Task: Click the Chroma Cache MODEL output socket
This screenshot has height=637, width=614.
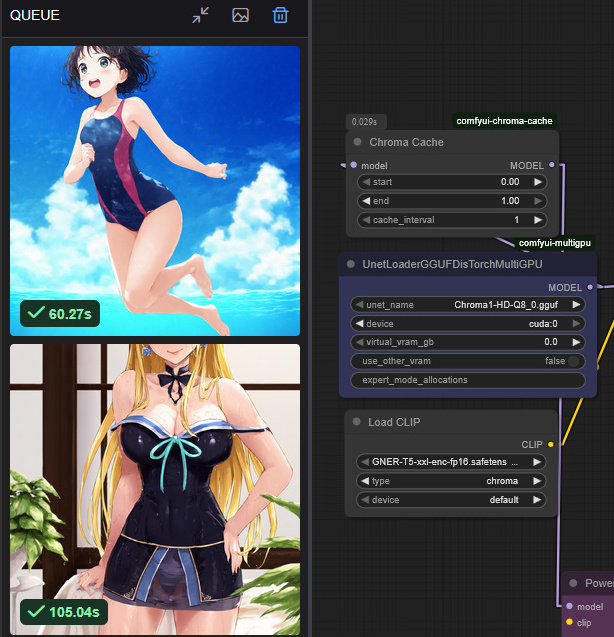Action: (551, 165)
